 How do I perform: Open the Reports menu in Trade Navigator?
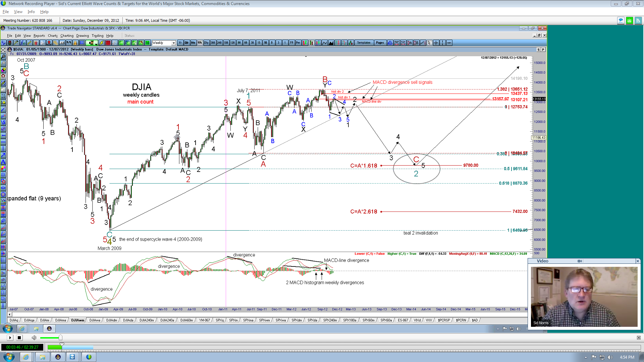pyautogui.click(x=39, y=36)
